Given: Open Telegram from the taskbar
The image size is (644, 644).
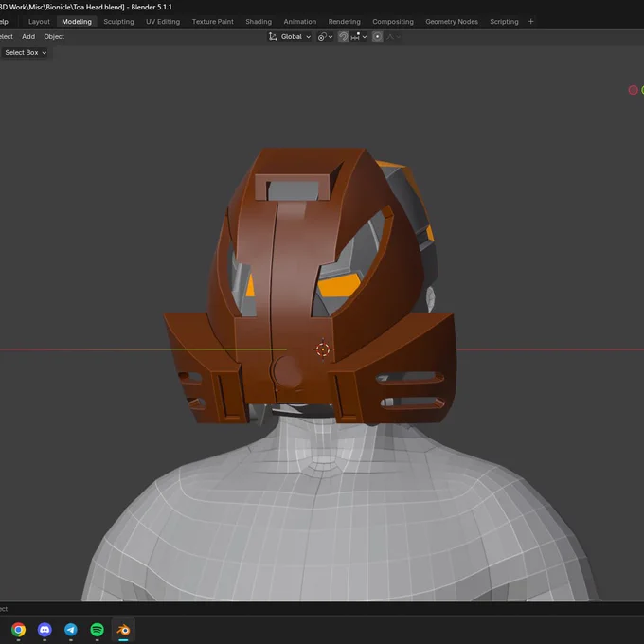Looking at the screenshot, I should coord(71,629).
